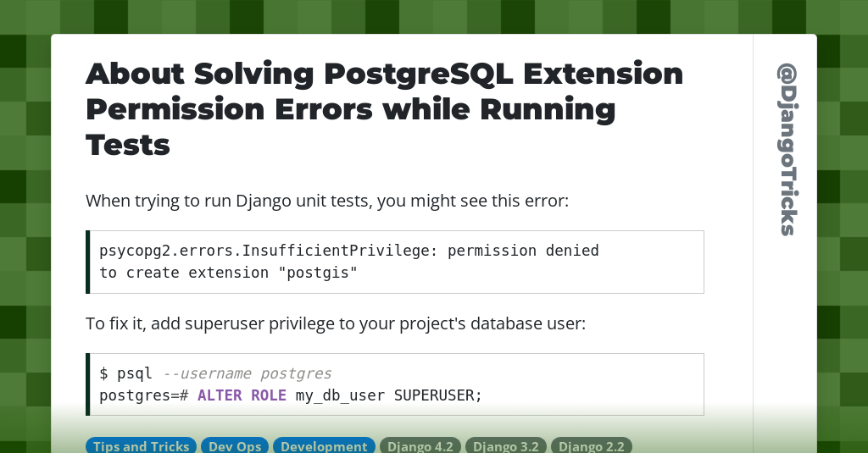Viewport: 868px width, 453px height.
Task: Open the Tips and Tricks tag
Action: pyautogui.click(x=142, y=446)
